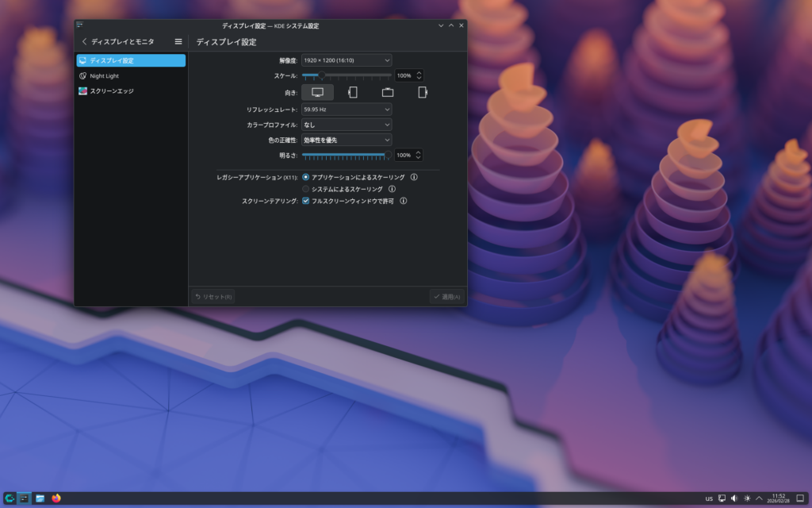Open Night Light settings in sidebar
Viewport: 812px width, 508px height.
(104, 76)
